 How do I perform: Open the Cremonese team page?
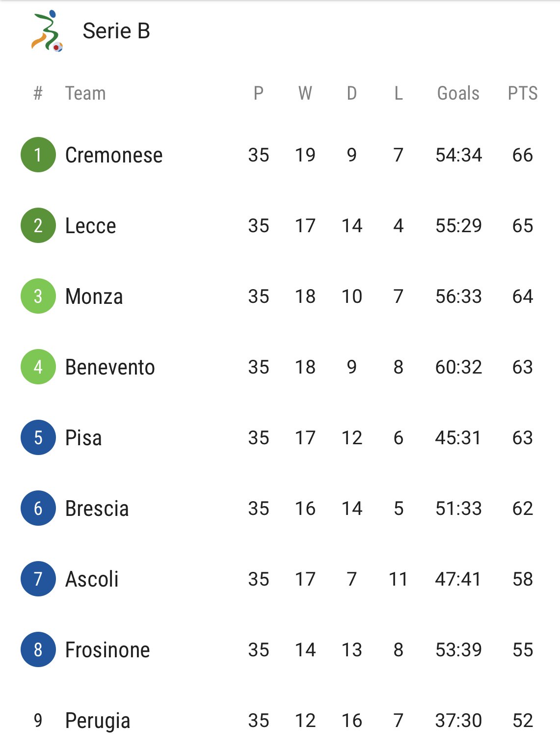pos(114,155)
